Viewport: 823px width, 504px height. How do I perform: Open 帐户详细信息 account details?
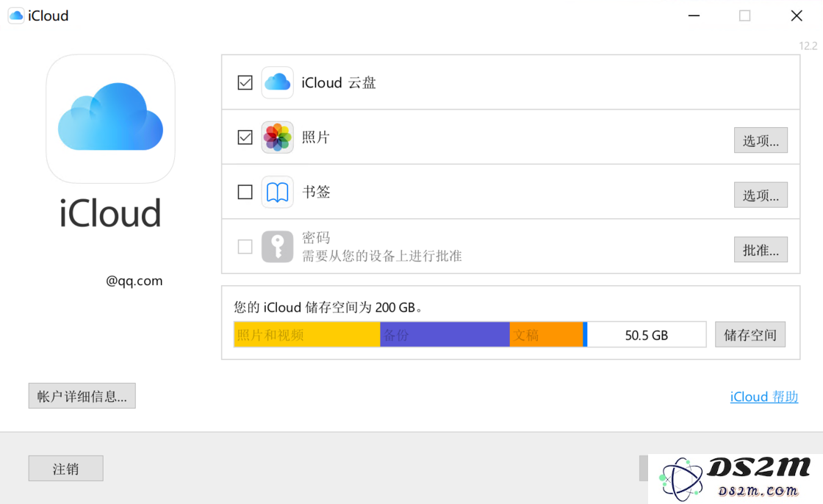[82, 396]
